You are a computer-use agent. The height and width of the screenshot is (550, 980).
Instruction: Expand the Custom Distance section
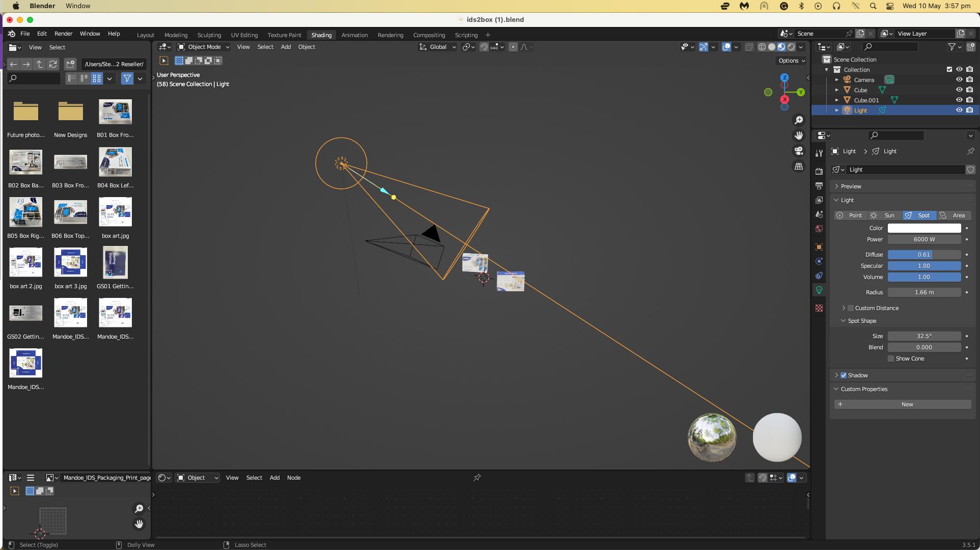[845, 308]
